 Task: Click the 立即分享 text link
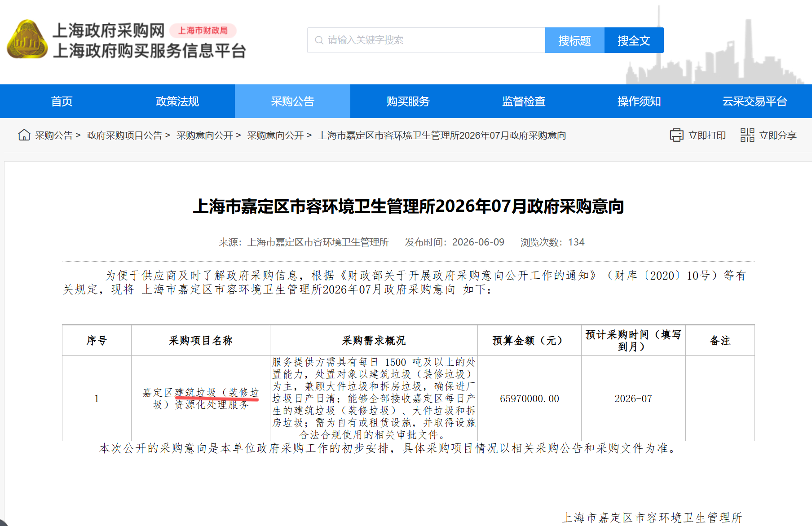[x=777, y=136]
